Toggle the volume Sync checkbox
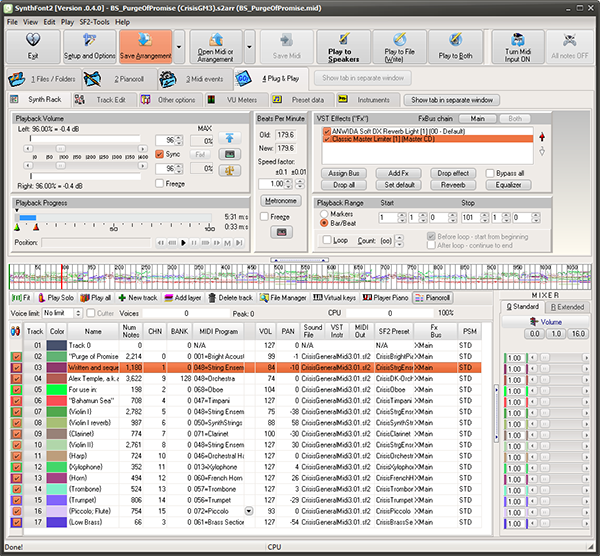Image resolution: width=600 pixels, height=556 pixels. coord(161,154)
